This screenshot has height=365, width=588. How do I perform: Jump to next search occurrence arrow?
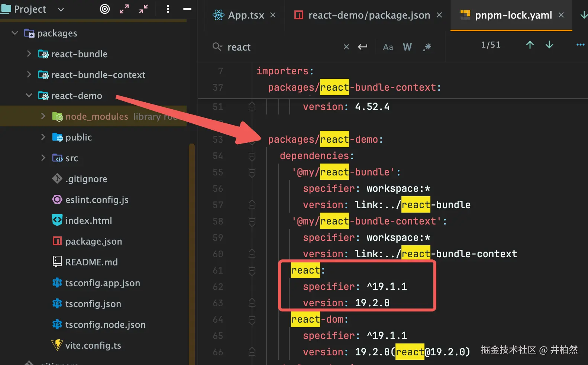[549, 45]
